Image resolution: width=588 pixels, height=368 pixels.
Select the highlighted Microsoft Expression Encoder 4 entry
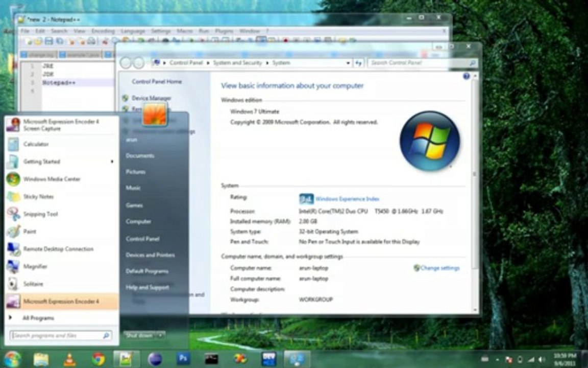pos(62,302)
